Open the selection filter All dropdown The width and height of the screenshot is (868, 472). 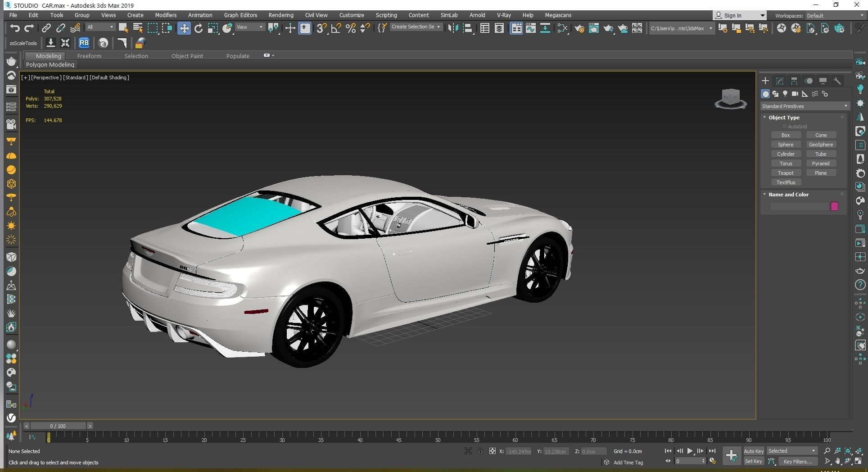(x=100, y=27)
